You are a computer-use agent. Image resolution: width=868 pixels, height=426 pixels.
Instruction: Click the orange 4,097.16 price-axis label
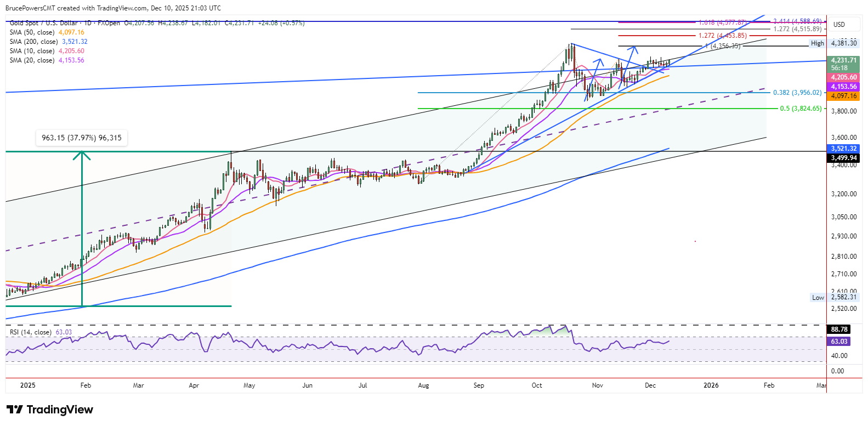click(x=843, y=96)
